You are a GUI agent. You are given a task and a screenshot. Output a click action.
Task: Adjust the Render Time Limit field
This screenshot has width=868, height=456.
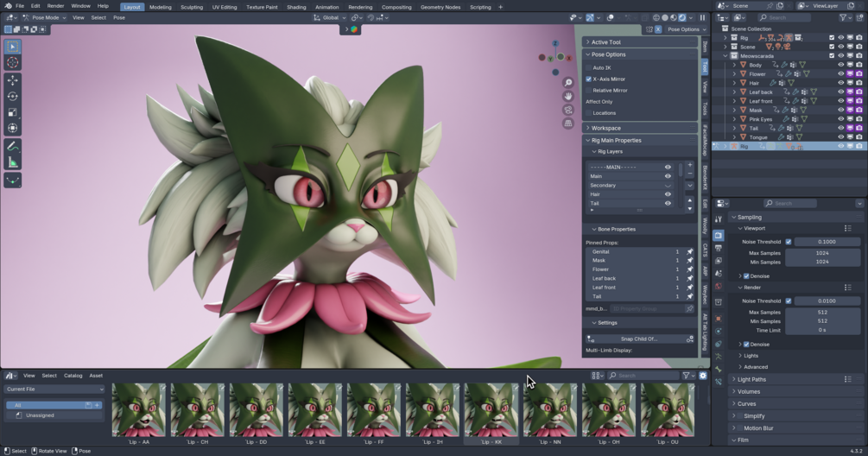pos(822,331)
